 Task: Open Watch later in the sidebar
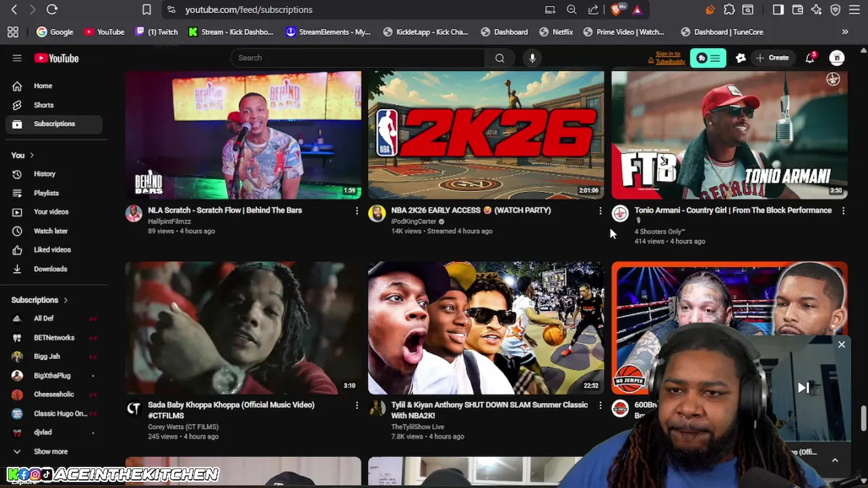54,231
